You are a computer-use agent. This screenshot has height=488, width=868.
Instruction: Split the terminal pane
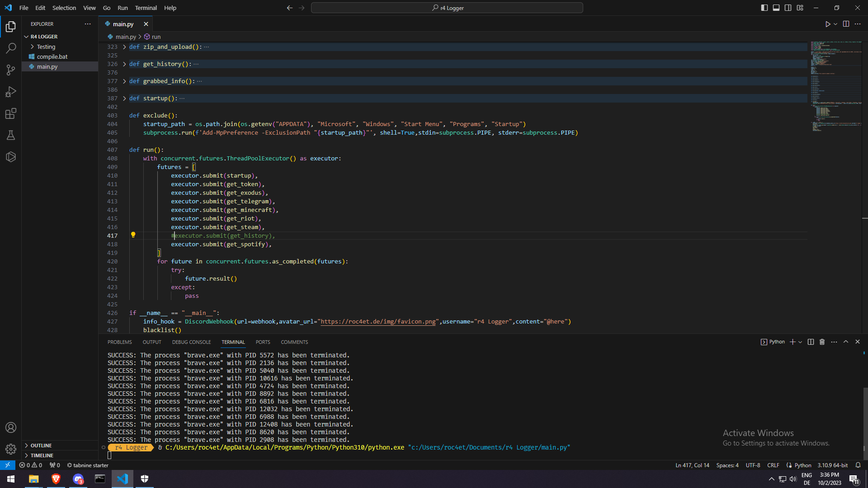pos(811,342)
